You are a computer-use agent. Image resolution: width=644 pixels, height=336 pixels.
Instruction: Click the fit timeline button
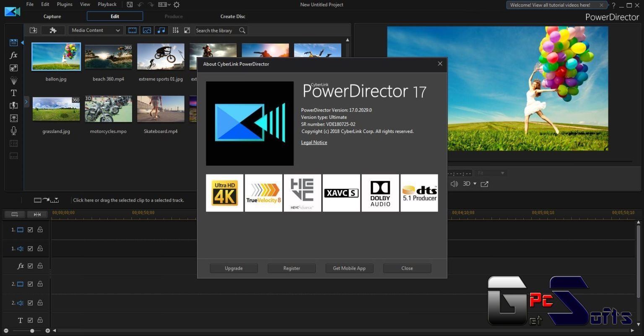37,214
